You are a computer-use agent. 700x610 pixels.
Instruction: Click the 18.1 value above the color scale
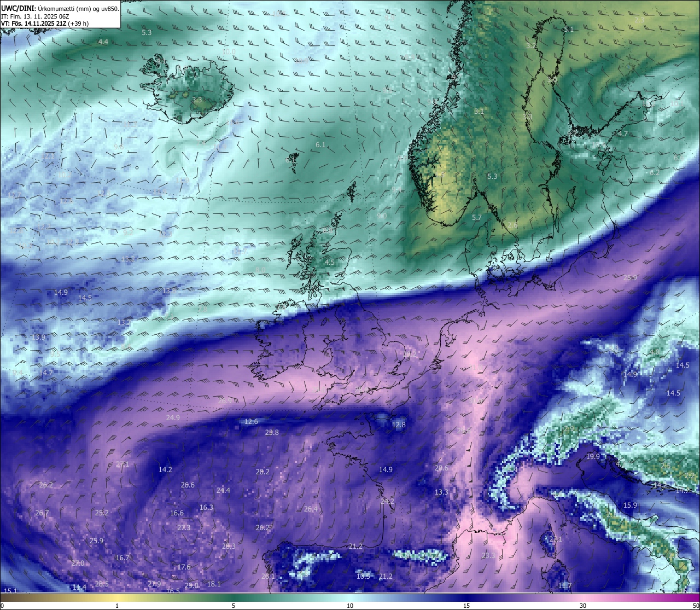[x=214, y=584]
